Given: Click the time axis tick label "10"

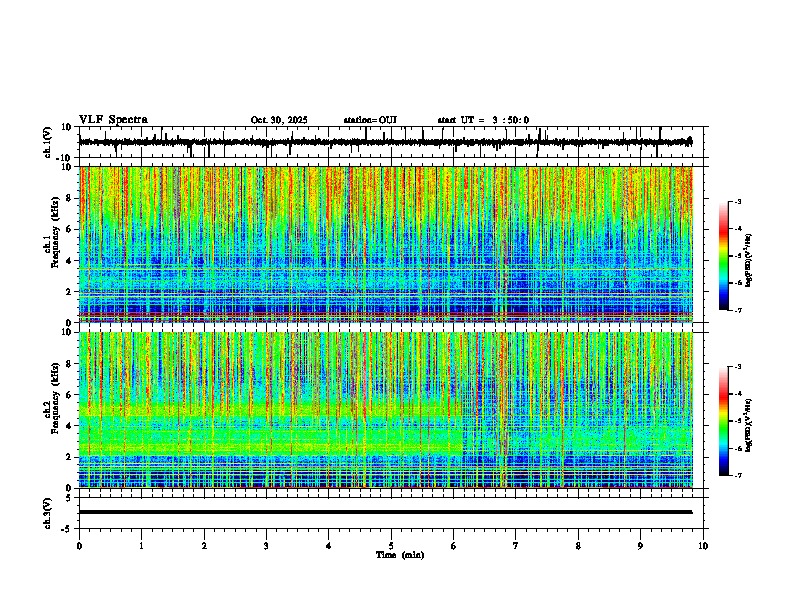Looking at the screenshot, I should [x=703, y=546].
